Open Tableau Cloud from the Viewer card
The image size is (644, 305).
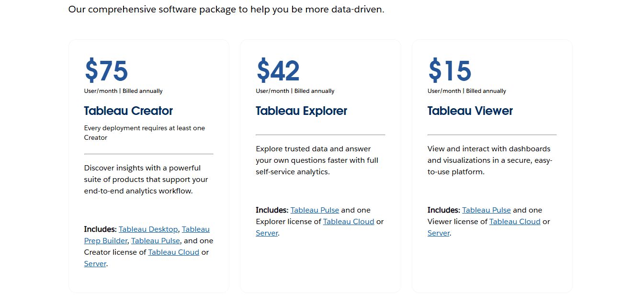pyautogui.click(x=515, y=221)
